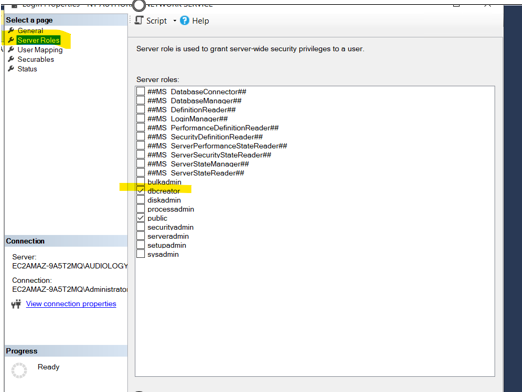Viewport: 522px width, 392px height.
Task: Check ##MS_PerformanceDefinitionReader## role
Action: pos(141,127)
